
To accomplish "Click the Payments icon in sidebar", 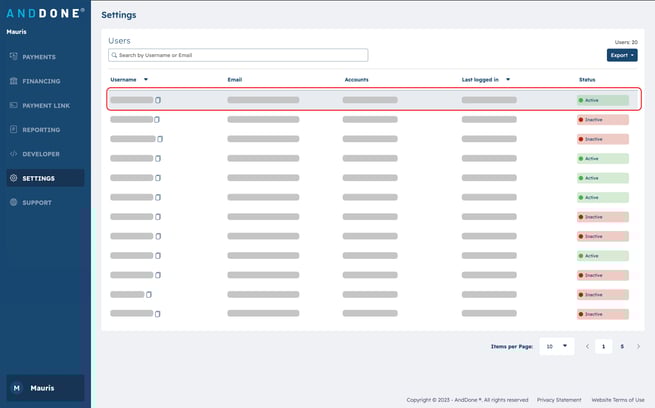I will click(x=13, y=57).
